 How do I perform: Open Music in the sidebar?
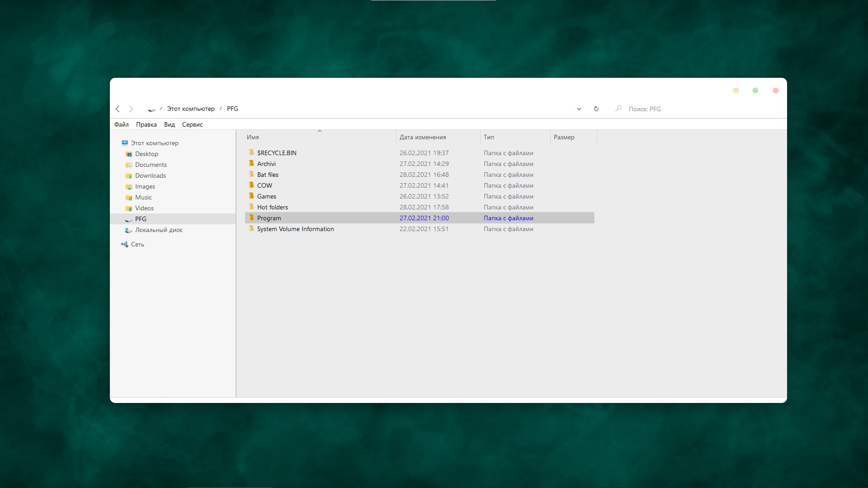143,197
